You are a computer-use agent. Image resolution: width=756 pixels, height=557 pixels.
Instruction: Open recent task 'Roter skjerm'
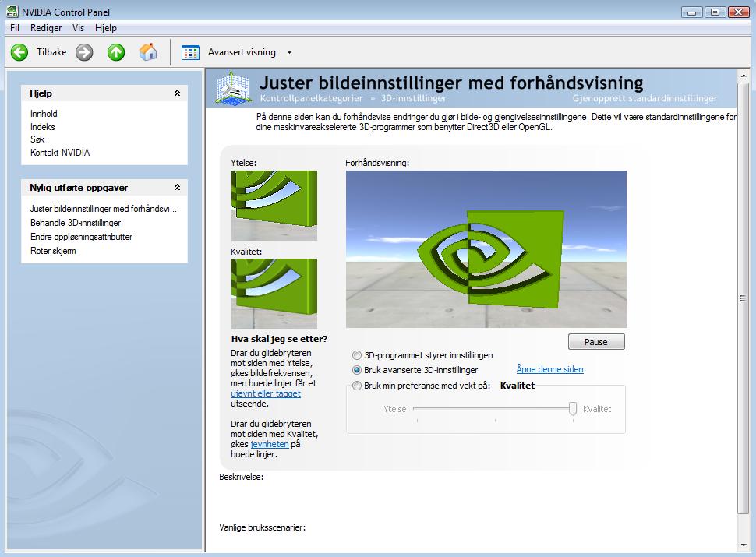53,251
